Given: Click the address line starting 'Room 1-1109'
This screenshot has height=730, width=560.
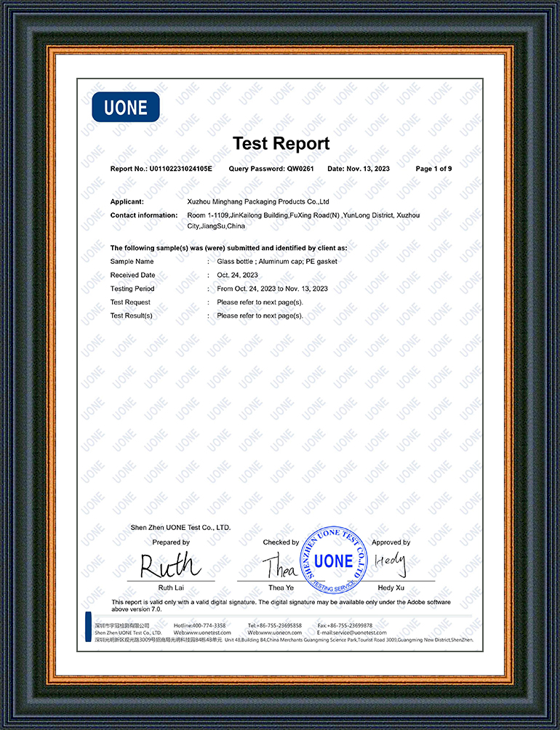Looking at the screenshot, I should 303,215.
